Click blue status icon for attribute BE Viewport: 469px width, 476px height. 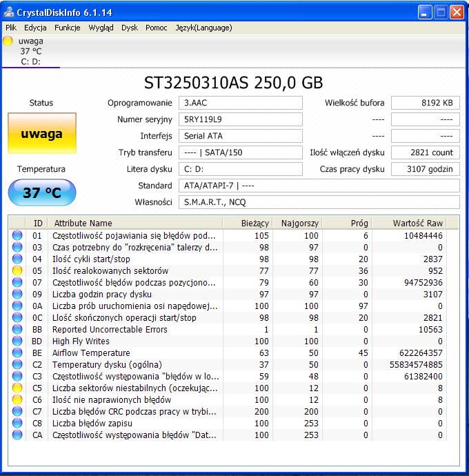coord(17,353)
